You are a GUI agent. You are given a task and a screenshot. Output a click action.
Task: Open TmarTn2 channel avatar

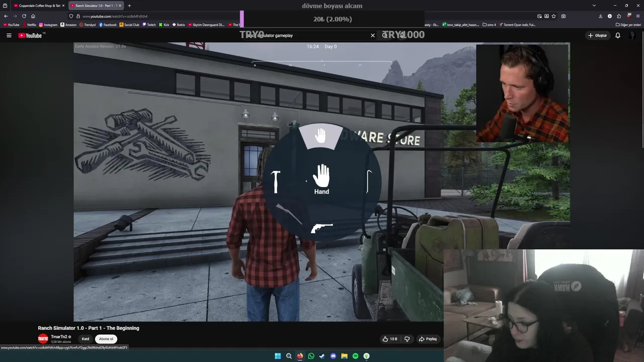coord(43,339)
